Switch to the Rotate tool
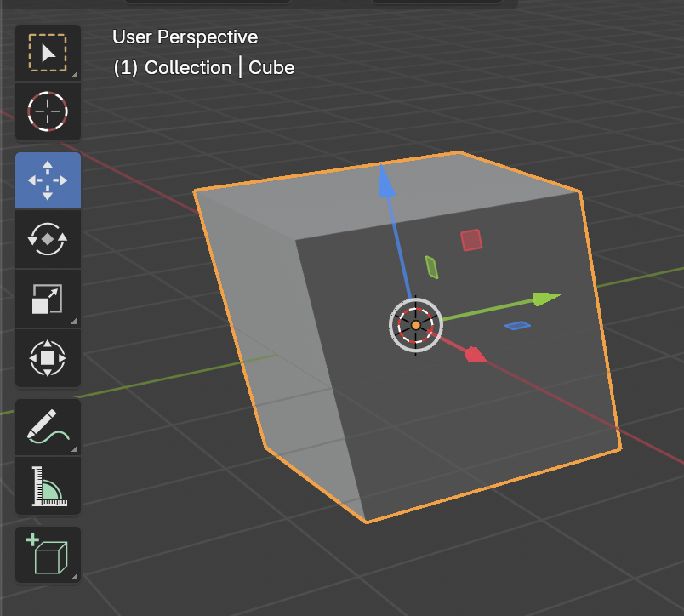The height and width of the screenshot is (616, 684). coord(48,239)
